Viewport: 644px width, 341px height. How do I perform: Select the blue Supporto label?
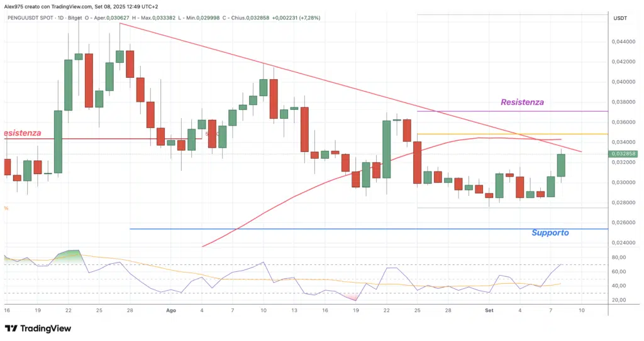[x=550, y=232]
